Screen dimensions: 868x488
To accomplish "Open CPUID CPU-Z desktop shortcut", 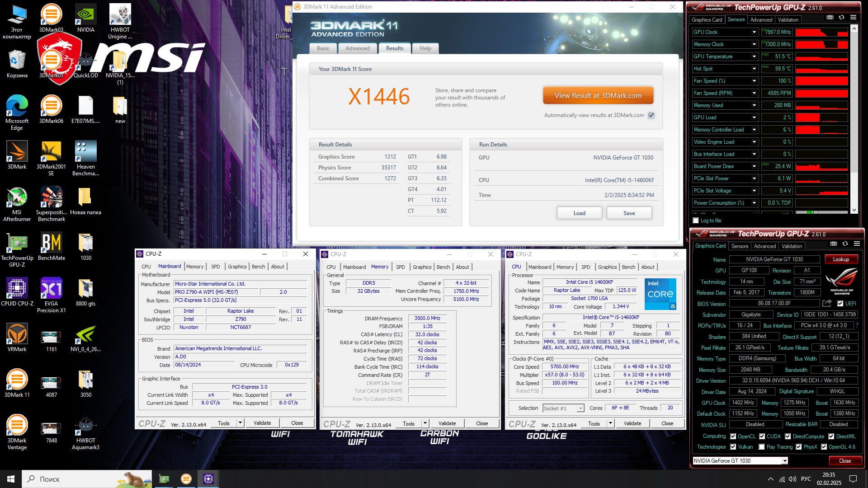I will point(17,292).
